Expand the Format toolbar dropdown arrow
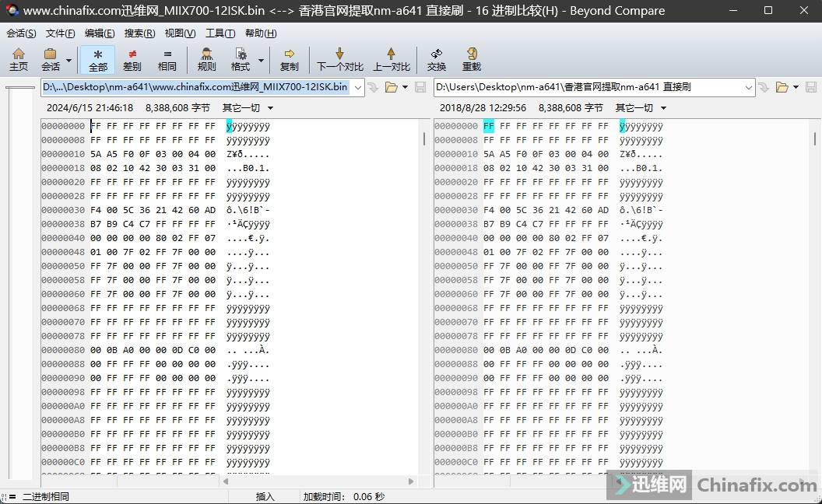 click(261, 60)
